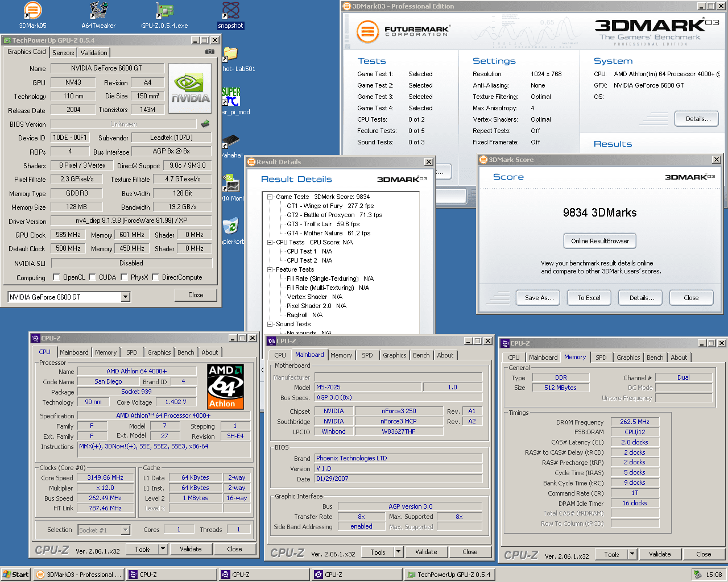The width and height of the screenshot is (728, 582).
Task: Click the system tray icon next to clock
Action: [697, 575]
